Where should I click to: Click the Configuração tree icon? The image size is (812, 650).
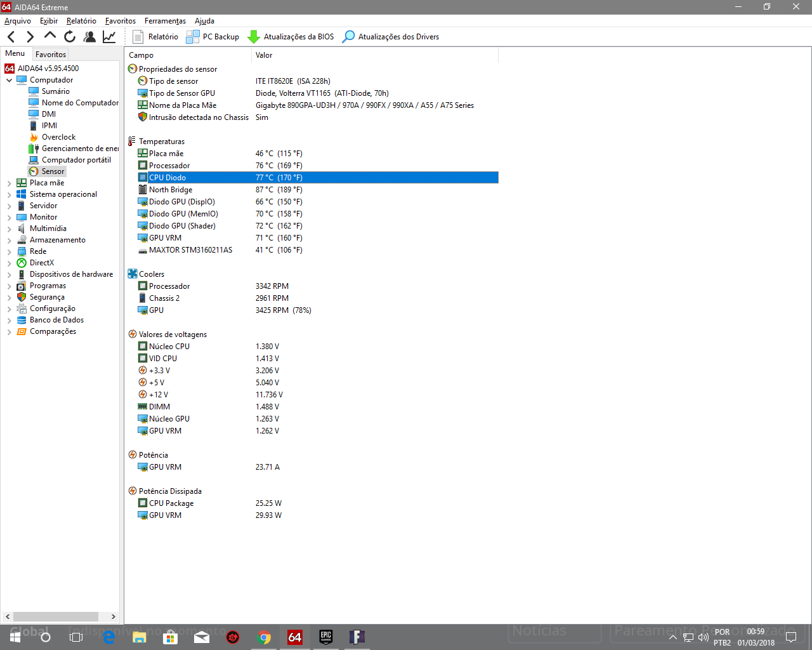point(22,308)
